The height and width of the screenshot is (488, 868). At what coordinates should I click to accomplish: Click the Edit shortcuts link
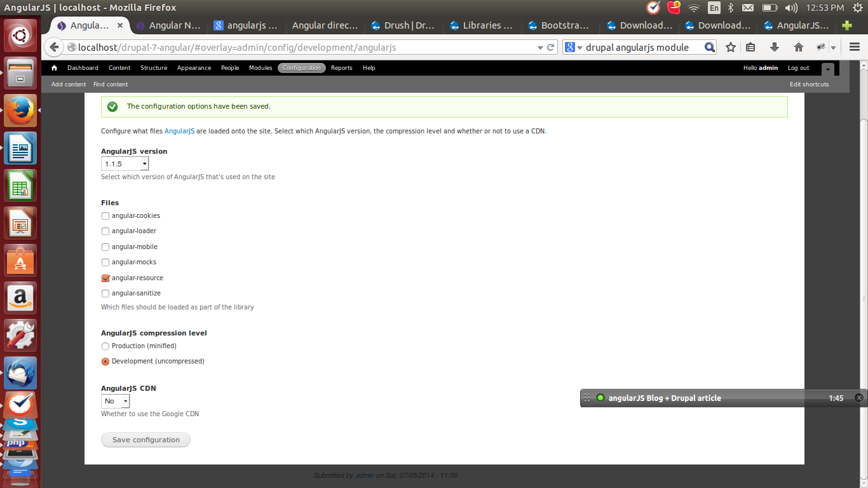809,85
